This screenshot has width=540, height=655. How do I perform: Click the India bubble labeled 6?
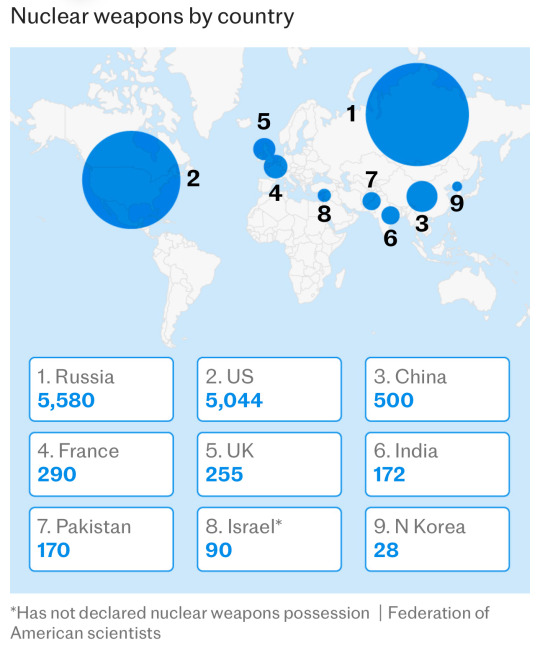(390, 216)
